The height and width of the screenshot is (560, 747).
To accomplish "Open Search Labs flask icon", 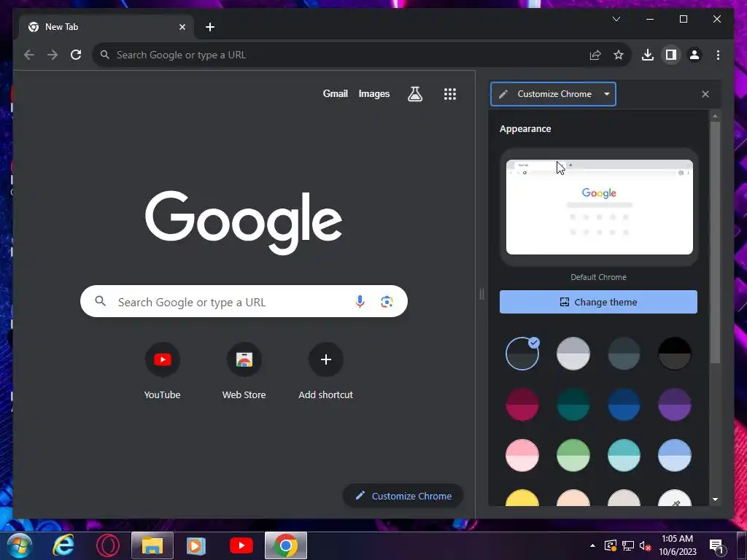I will [x=415, y=94].
